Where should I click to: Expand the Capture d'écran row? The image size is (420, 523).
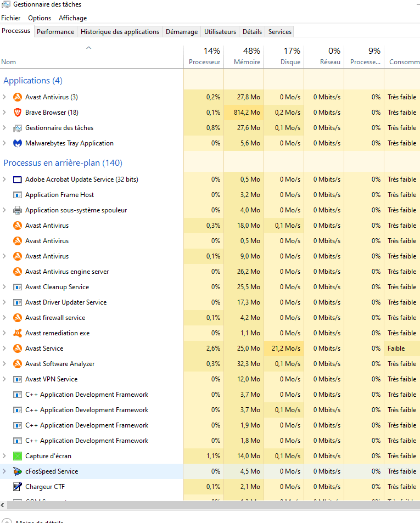tap(4, 456)
